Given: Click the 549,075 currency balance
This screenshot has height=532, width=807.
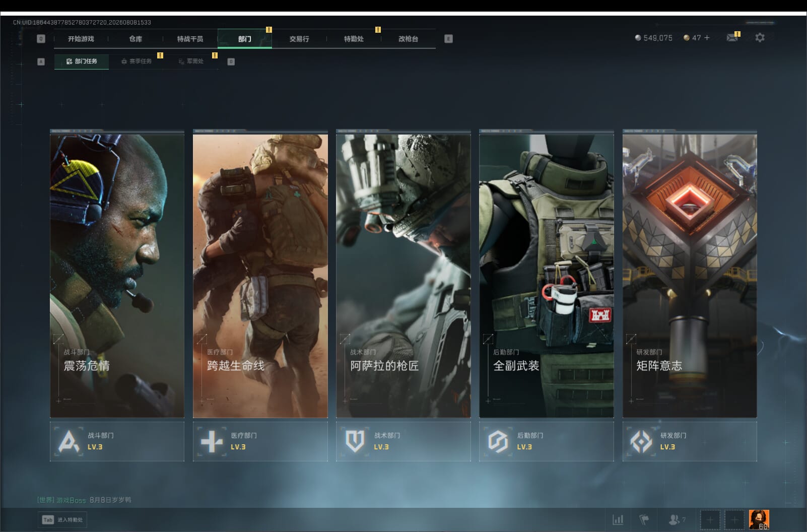Looking at the screenshot, I should tap(658, 38).
